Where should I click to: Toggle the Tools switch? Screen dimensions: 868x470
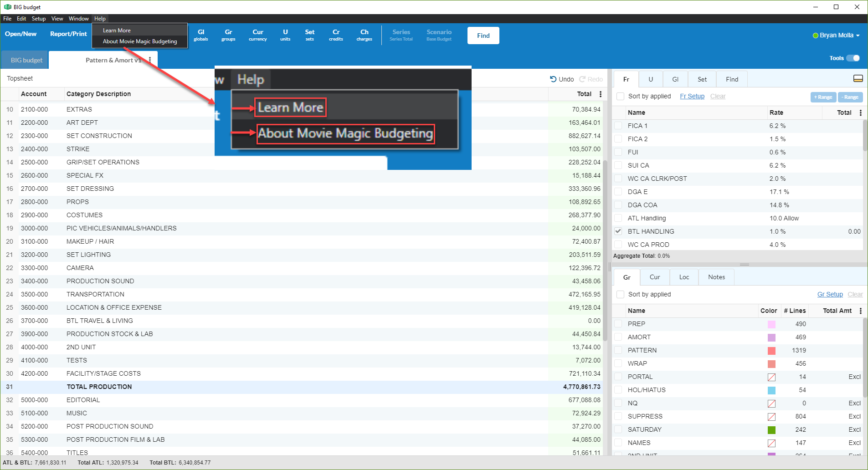853,58
